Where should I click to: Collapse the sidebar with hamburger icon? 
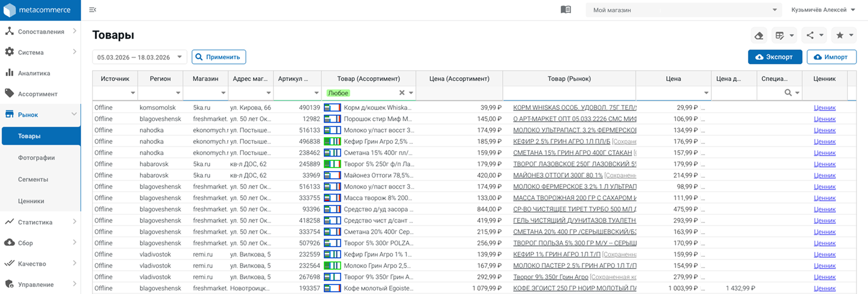(x=93, y=10)
